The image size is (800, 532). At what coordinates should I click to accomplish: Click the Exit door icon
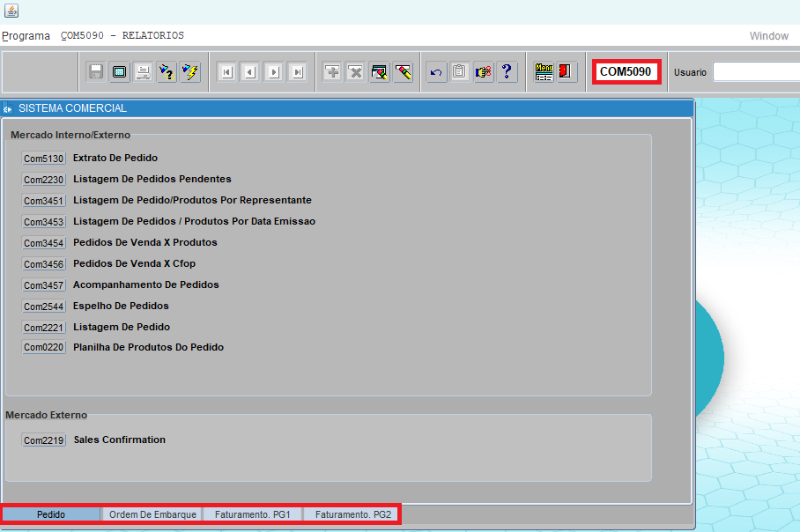point(567,72)
